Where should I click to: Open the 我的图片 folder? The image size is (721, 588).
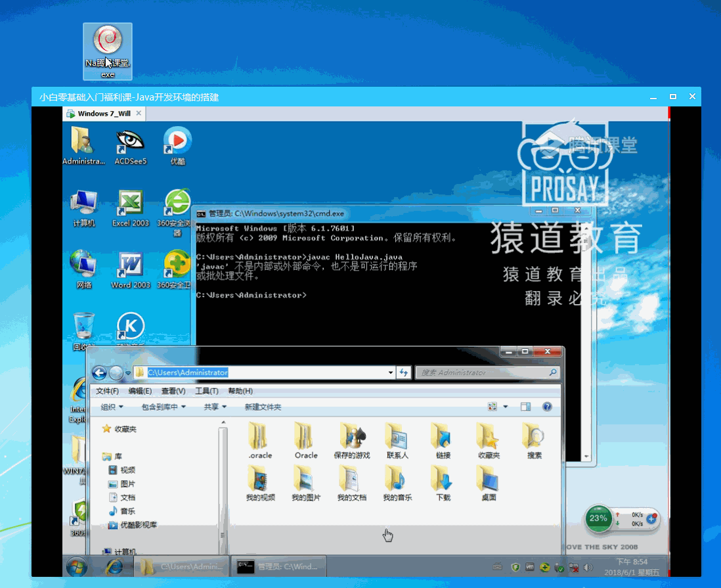(x=306, y=483)
